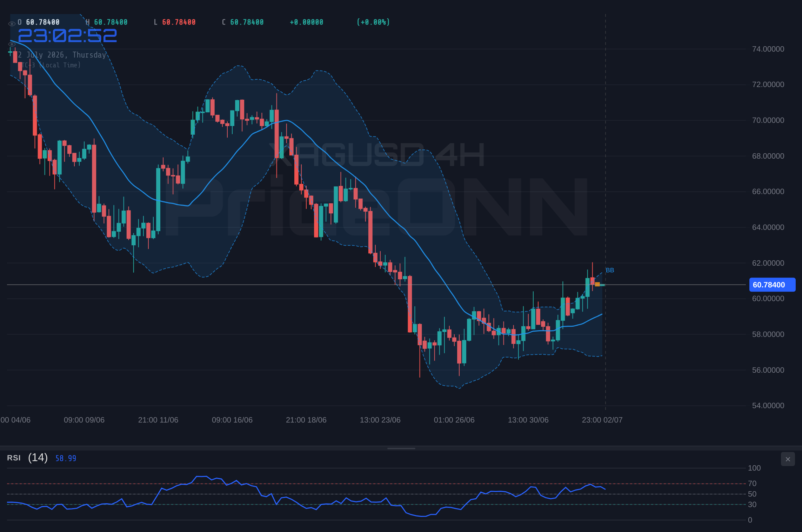Image resolution: width=802 pixels, height=532 pixels.
Task: Click the RSI value 58.99
Action: pyautogui.click(x=66, y=458)
